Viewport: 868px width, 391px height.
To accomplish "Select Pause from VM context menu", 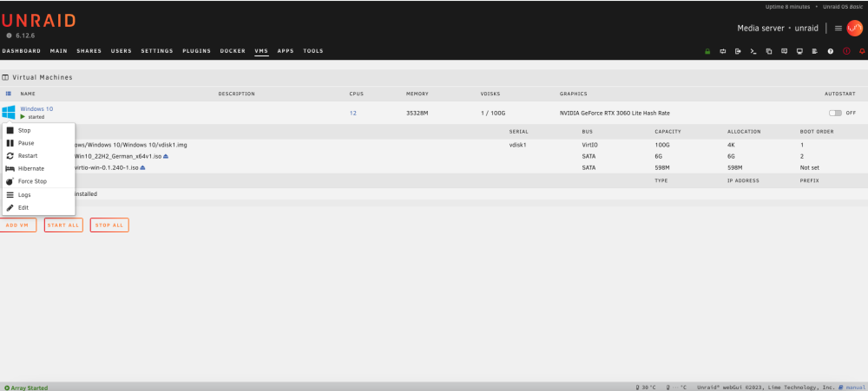I will tap(39, 143).
